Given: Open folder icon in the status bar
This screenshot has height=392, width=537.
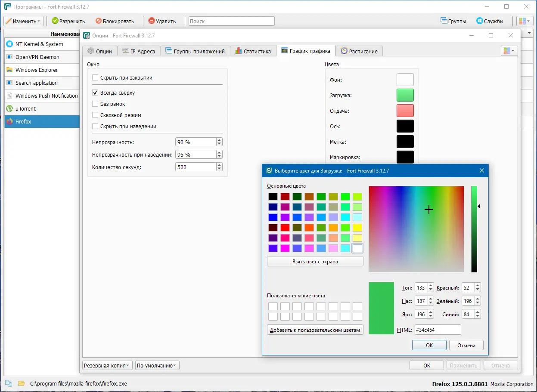Looking at the screenshot, I should [21, 383].
